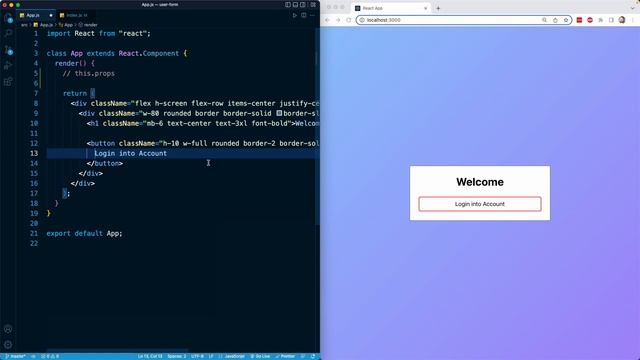The image size is (640, 360).
Task: Open the red stop-sign adblock extension
Action: [590, 20]
